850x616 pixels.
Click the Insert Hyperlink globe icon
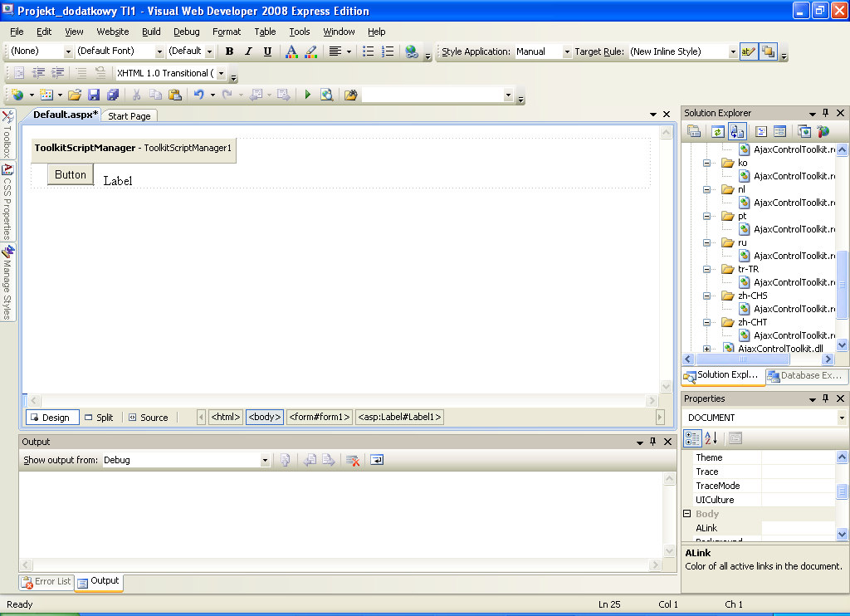coord(412,51)
